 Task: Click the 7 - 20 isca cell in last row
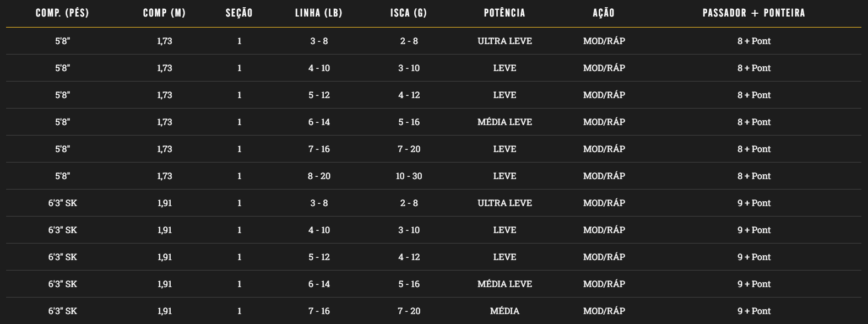[x=409, y=311]
